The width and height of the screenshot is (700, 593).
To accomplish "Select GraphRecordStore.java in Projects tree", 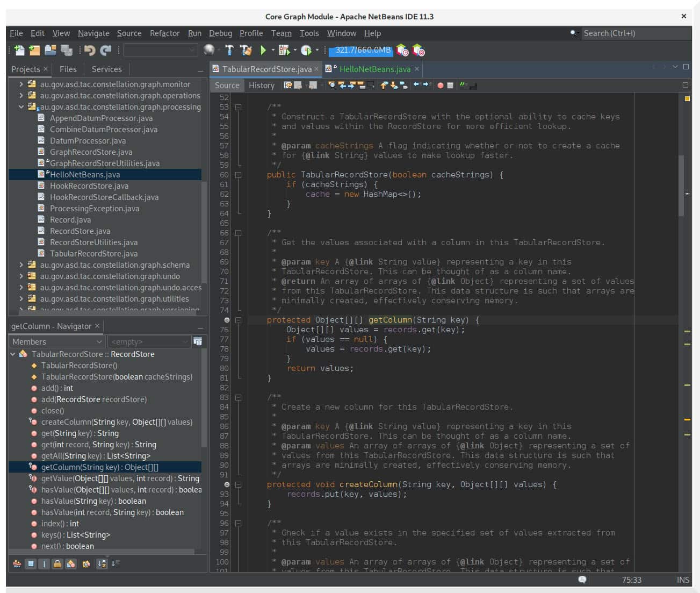I will pyautogui.click(x=91, y=152).
